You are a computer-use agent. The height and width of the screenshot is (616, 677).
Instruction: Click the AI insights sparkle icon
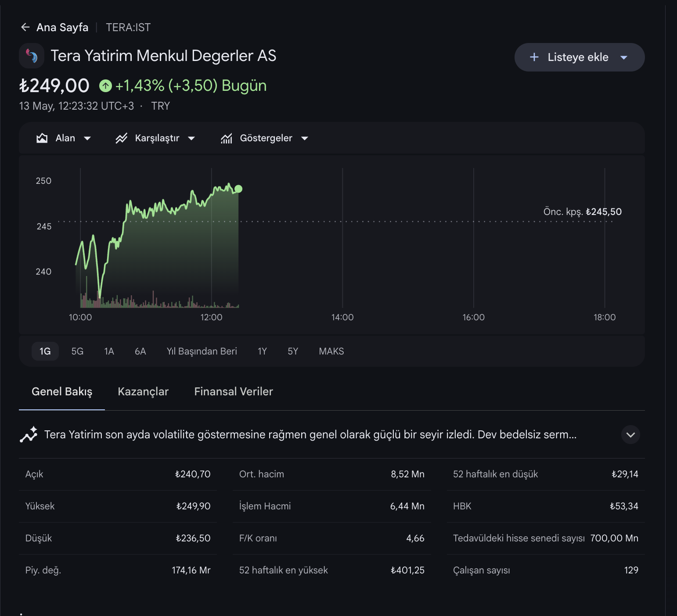(x=29, y=434)
